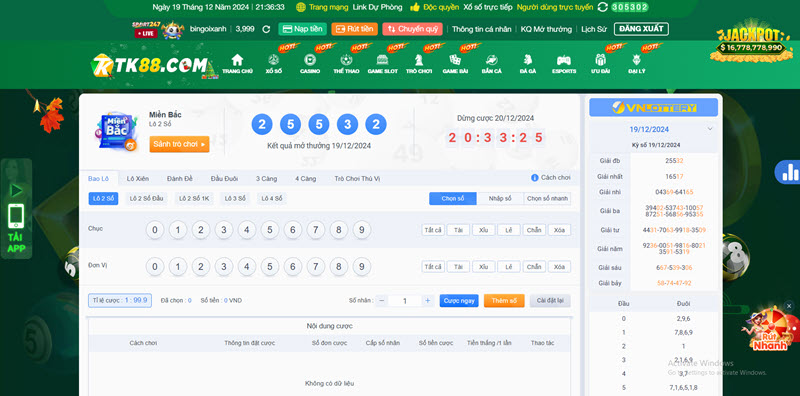The height and width of the screenshot is (396, 800).
Task: Click the Cược ngay bet button
Action: click(459, 301)
